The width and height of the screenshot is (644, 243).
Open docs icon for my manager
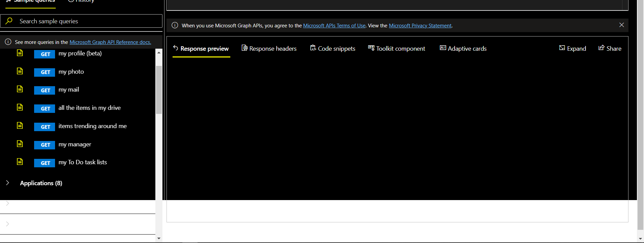click(20, 144)
